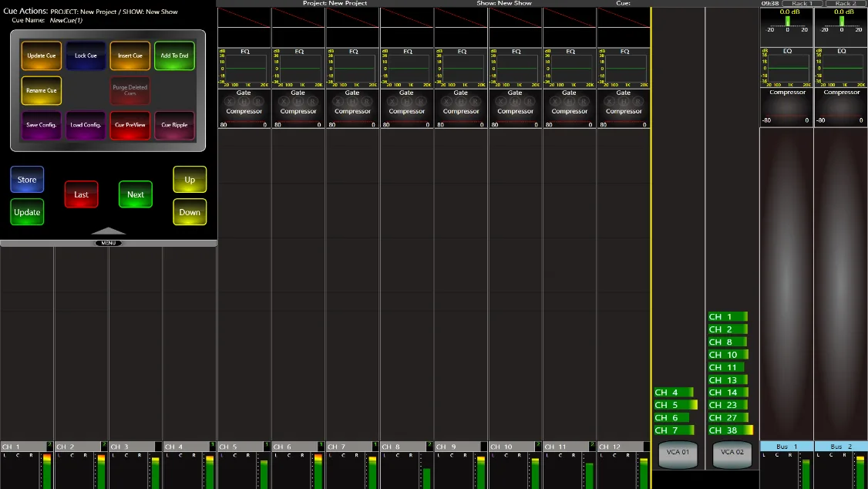Click the blue Store button
The width and height of the screenshot is (868, 489).
(x=27, y=180)
